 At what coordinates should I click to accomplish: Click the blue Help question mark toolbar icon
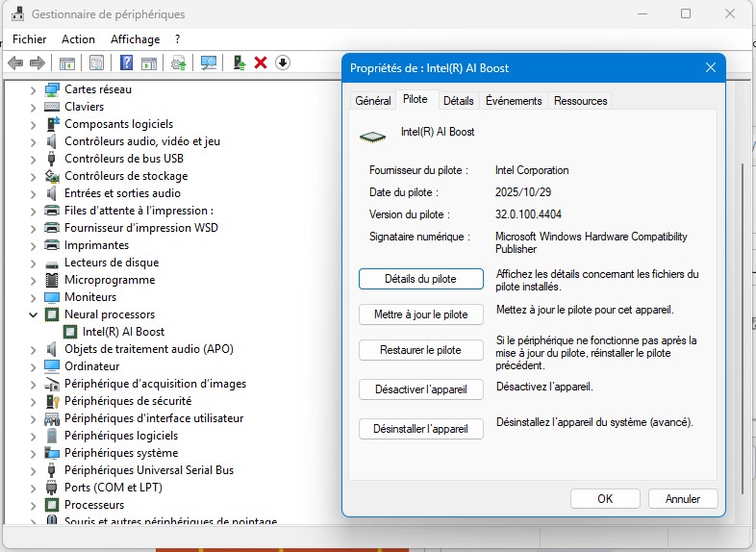click(126, 63)
